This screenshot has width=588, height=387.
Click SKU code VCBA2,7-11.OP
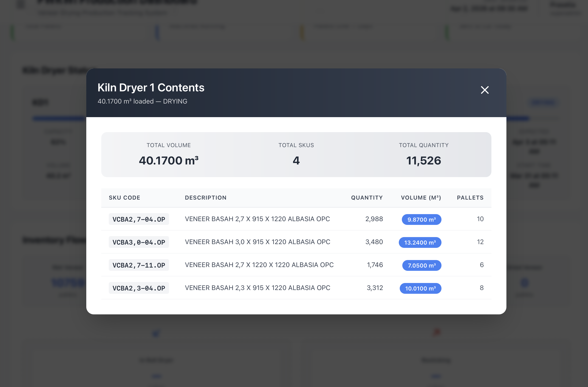[x=139, y=265]
